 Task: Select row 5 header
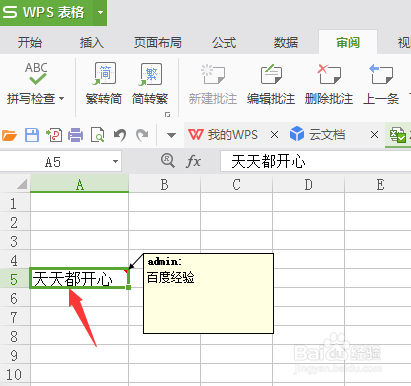click(15, 279)
